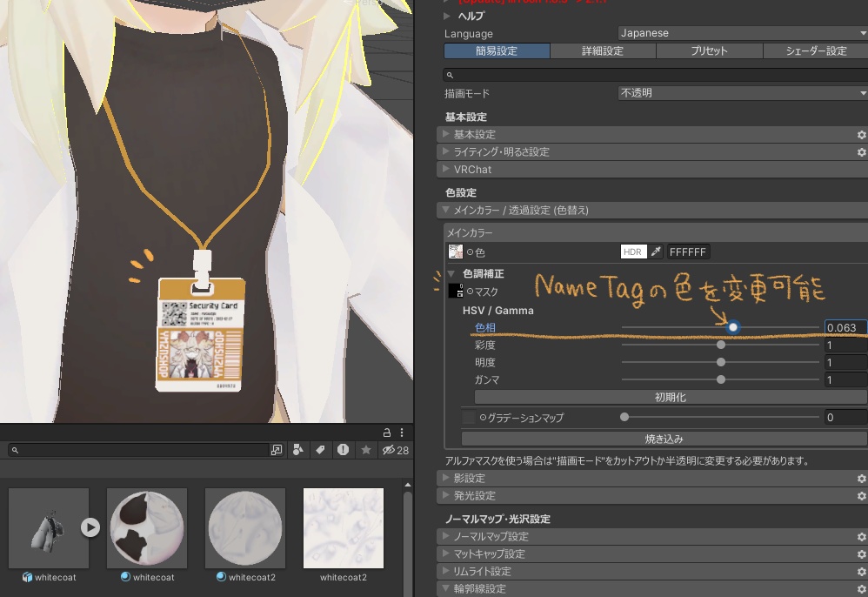Image resolution: width=868 pixels, height=597 pixels.
Task: Expand the 発光設定 foldout
Action: (445, 495)
